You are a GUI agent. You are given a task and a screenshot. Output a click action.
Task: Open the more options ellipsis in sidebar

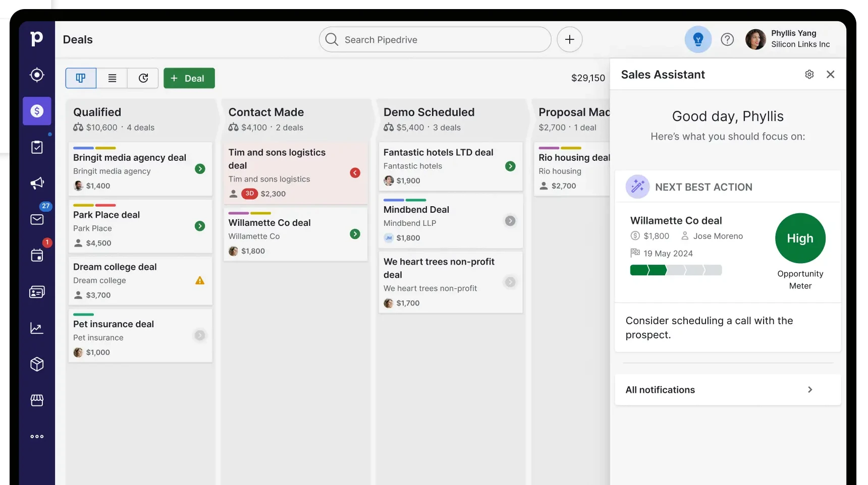(x=37, y=437)
